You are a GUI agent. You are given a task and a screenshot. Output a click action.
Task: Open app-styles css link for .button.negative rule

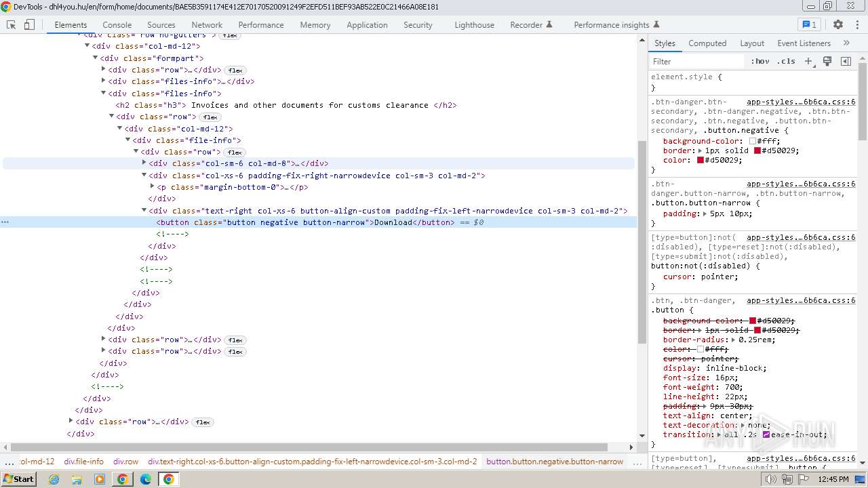(801, 102)
